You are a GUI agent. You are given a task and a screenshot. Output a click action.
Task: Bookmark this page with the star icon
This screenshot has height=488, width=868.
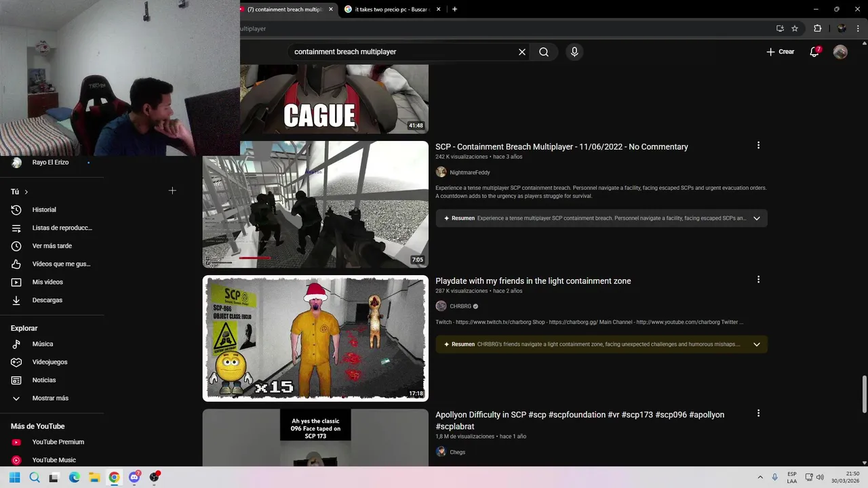(795, 28)
